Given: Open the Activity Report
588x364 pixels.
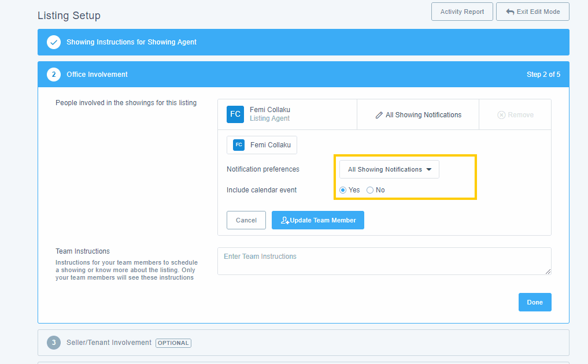Looking at the screenshot, I should click(x=462, y=12).
